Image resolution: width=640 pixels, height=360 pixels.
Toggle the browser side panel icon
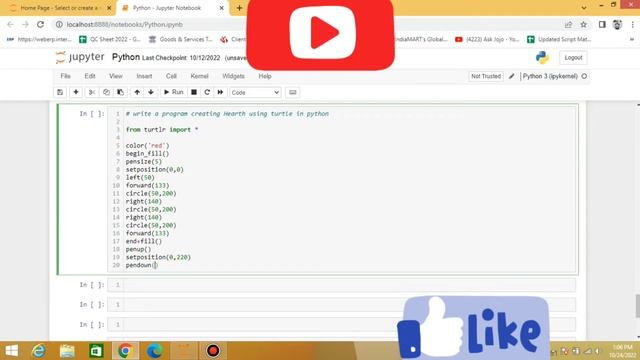click(602, 24)
